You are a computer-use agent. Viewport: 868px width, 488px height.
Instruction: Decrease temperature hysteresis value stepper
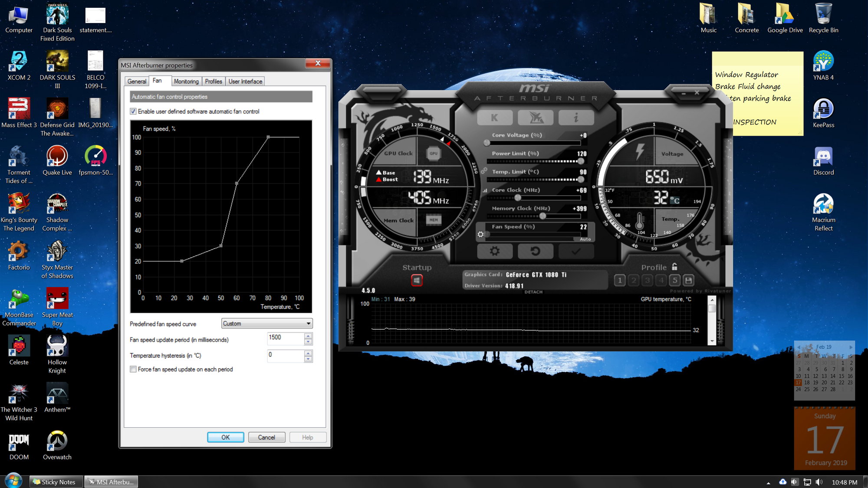point(308,359)
